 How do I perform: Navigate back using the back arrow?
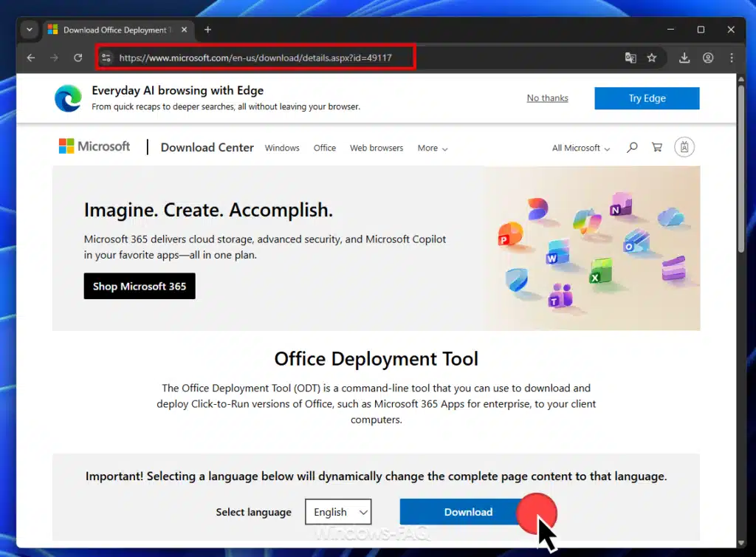(30, 57)
